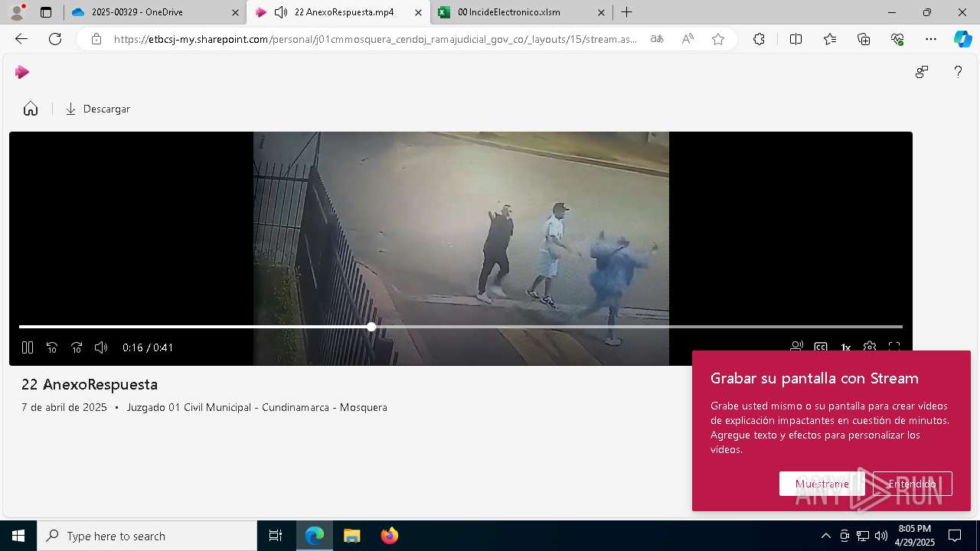Screen dimensions: 980x551
Task: Open Collections panel
Action: (x=864, y=39)
